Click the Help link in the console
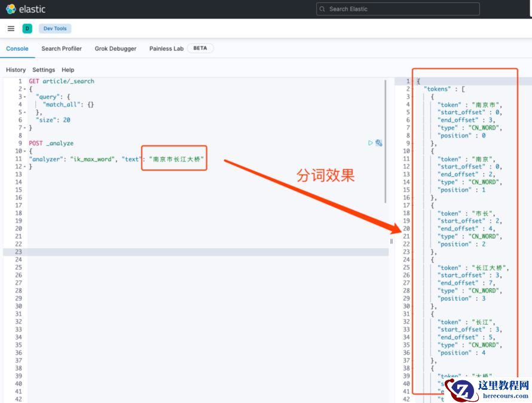The height and width of the screenshot is (403, 532). pyautogui.click(x=68, y=70)
